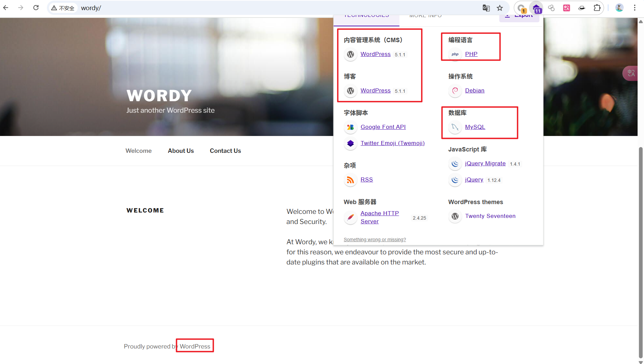Click the Google Font API icon
Screen dimensions: 644x364
(351, 127)
